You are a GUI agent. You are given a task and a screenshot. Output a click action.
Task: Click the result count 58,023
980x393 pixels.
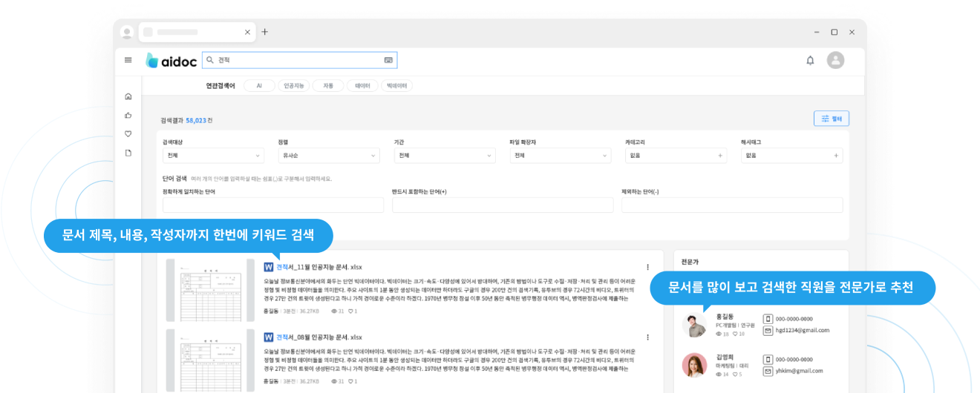[x=196, y=120]
